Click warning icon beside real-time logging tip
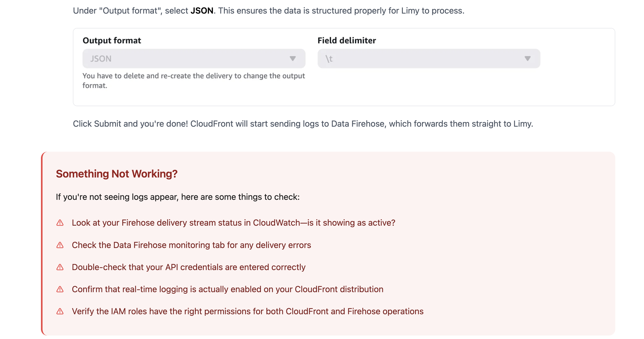 (60, 289)
